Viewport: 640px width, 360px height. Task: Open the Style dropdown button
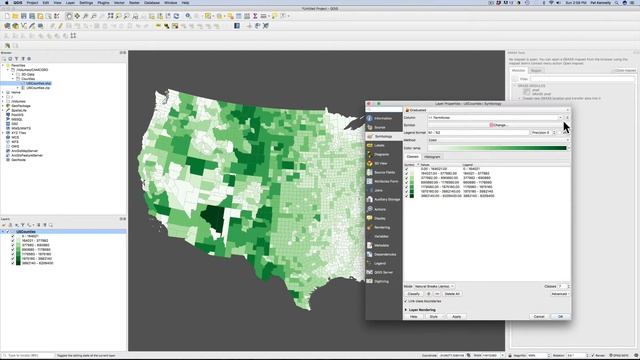(435, 317)
